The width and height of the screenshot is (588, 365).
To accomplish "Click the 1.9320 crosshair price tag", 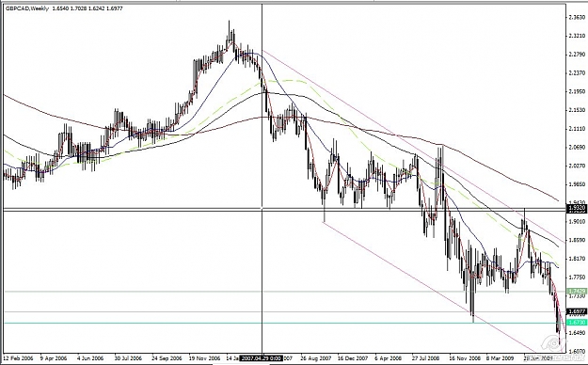I will point(577,208).
